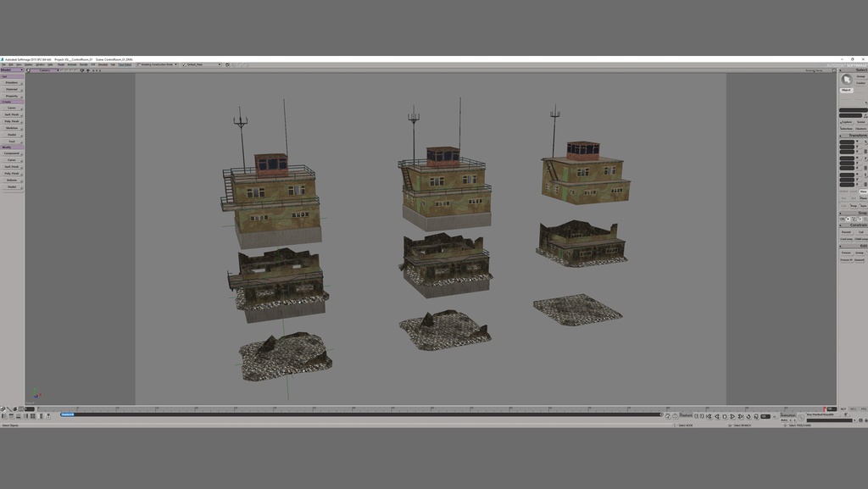Open the Default_Pass dropdown
The image size is (868, 489).
tap(220, 64)
